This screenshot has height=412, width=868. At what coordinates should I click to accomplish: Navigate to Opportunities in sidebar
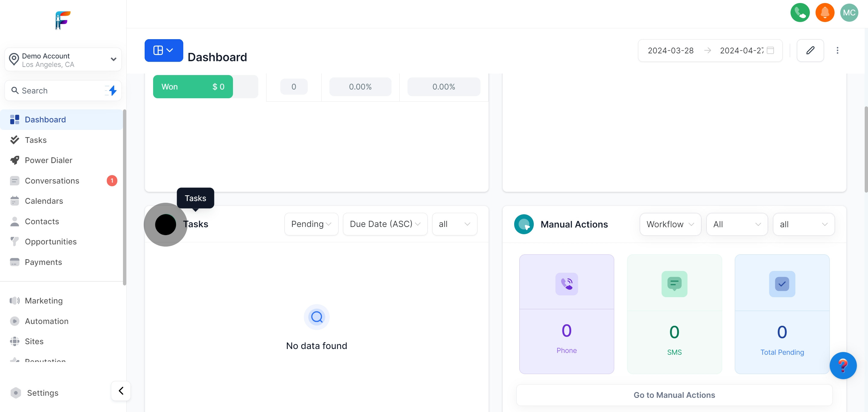point(51,242)
